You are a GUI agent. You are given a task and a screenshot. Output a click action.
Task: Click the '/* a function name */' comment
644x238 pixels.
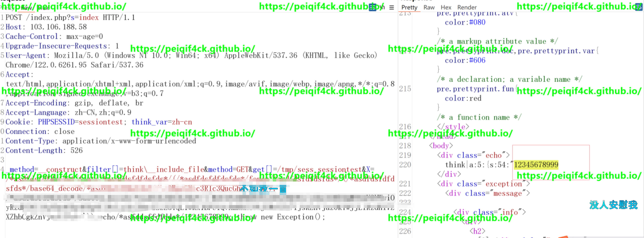pyautogui.click(x=479, y=117)
